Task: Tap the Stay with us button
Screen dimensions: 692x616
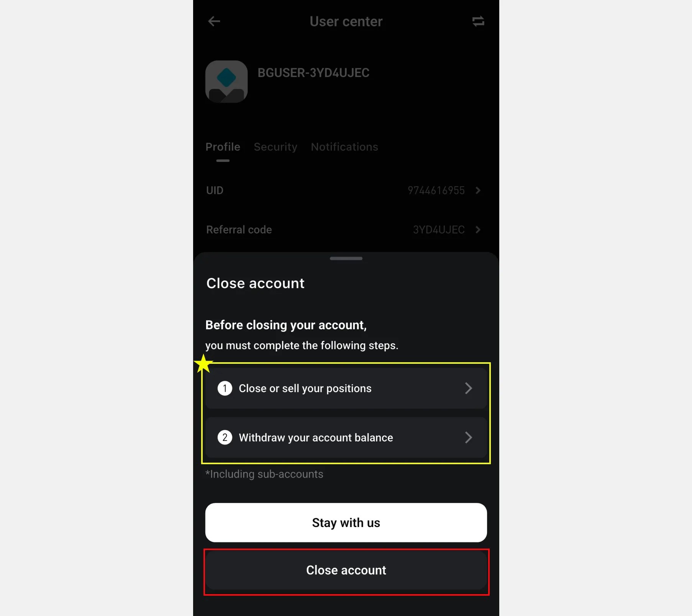Action: point(346,522)
